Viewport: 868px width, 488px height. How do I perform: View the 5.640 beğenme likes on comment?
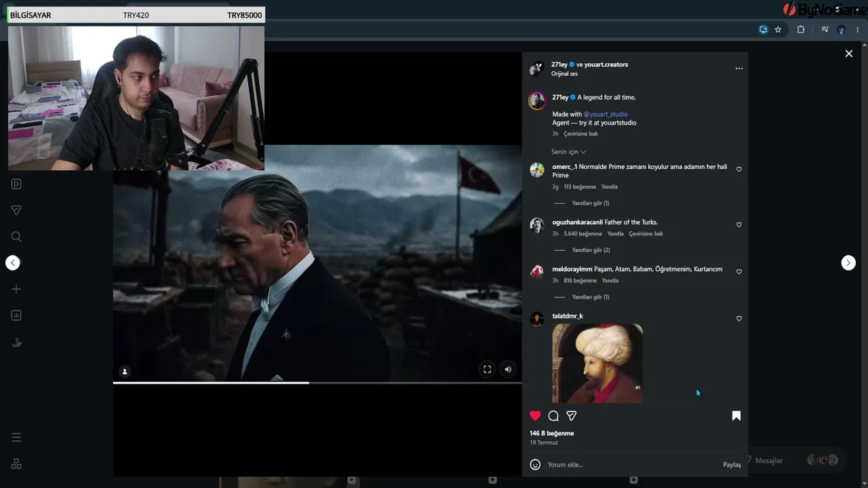pos(583,234)
